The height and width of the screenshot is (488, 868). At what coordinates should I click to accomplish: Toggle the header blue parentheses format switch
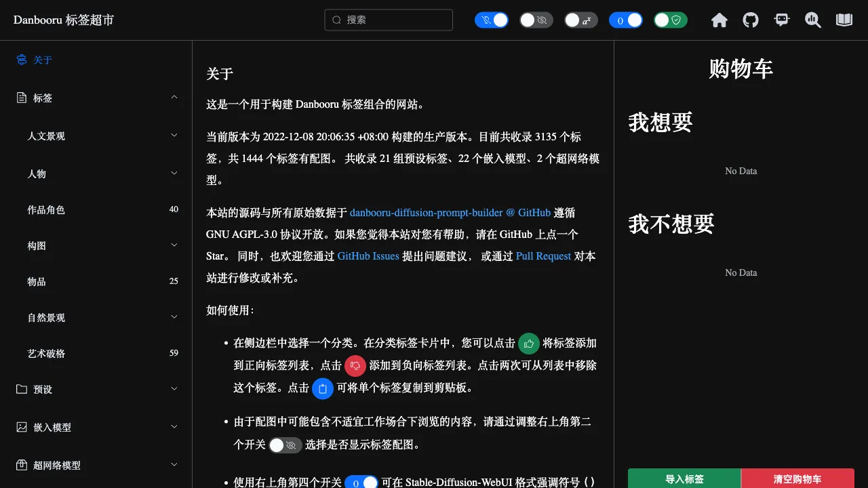point(626,20)
